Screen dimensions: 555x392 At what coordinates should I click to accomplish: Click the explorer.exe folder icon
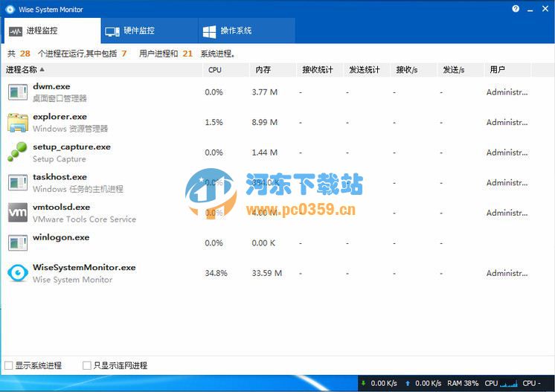coord(18,123)
